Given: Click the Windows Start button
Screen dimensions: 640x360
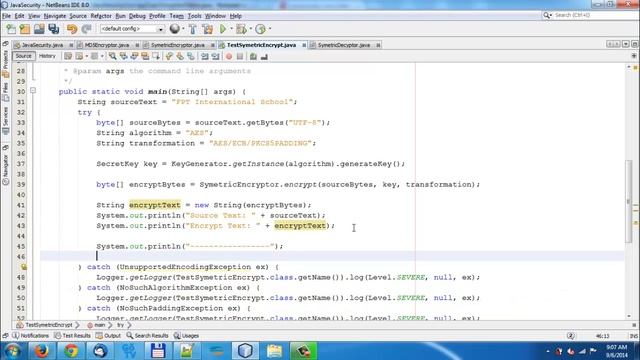Looking at the screenshot, I should 12,351.
